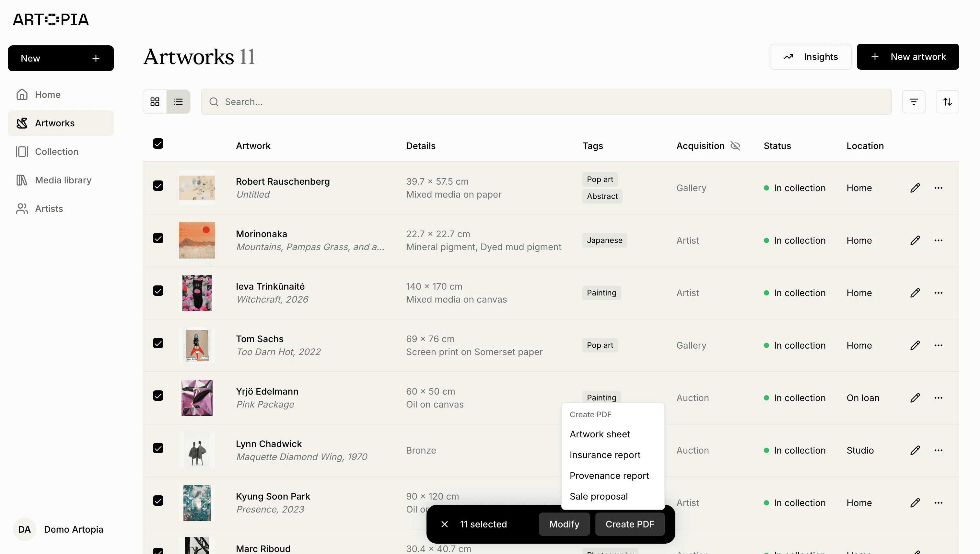Focus the artwork search field

(x=546, y=102)
